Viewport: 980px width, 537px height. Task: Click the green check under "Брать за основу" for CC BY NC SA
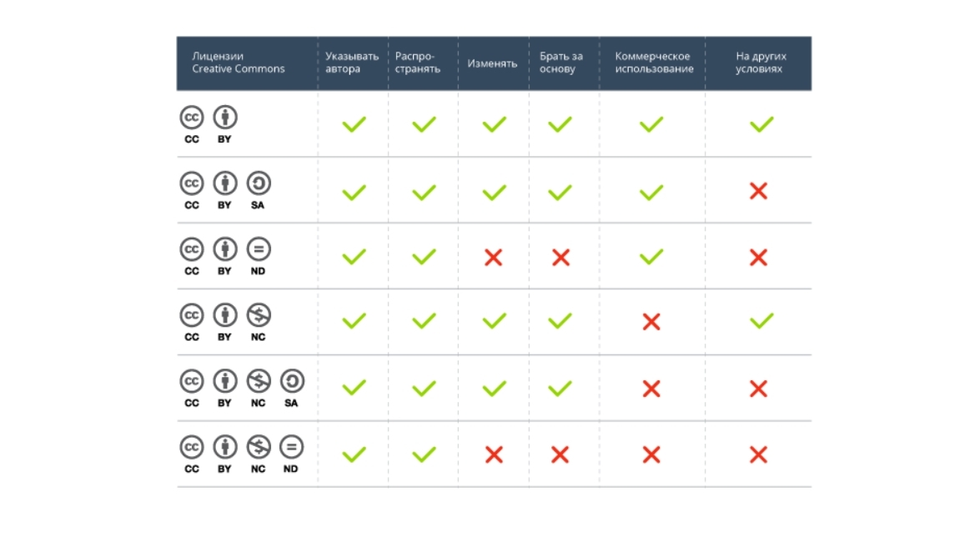click(560, 388)
